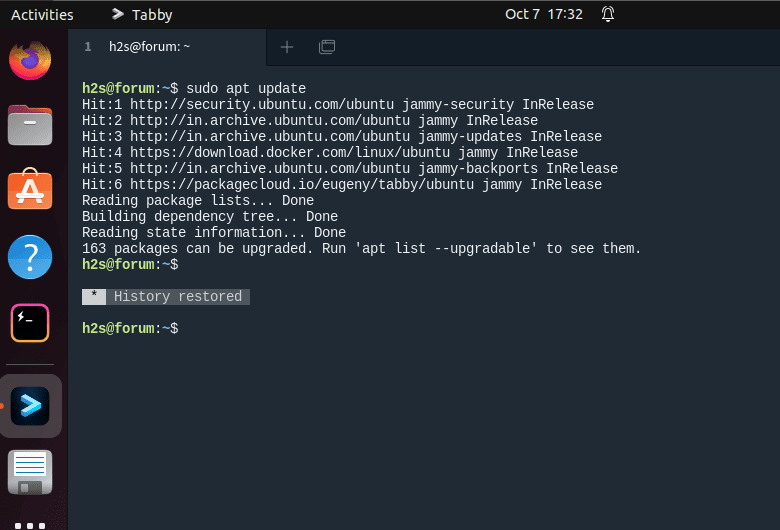
Task: Click the Hit:2 jammy InRelease line
Action: click(310, 120)
